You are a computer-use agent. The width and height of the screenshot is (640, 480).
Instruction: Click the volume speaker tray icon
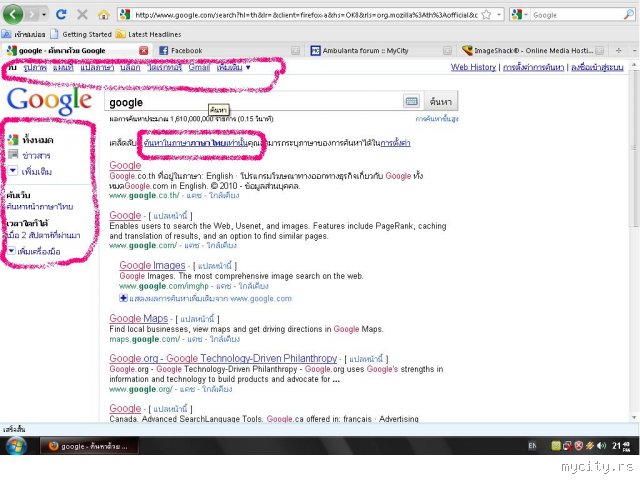[601, 446]
